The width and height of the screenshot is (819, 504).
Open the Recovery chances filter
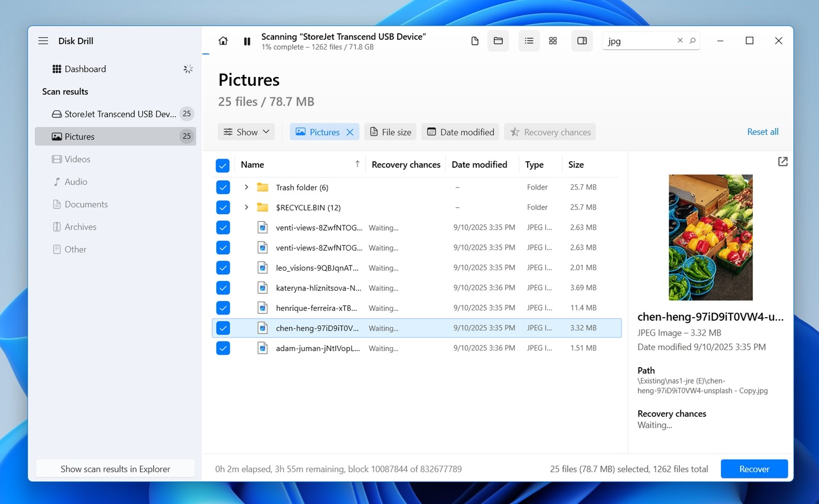coord(550,132)
